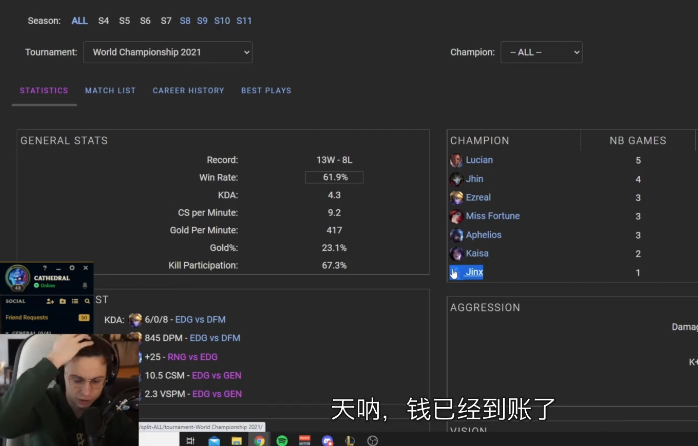The height and width of the screenshot is (446, 698).
Task: Open Mail app from taskbar
Action: coord(214,441)
